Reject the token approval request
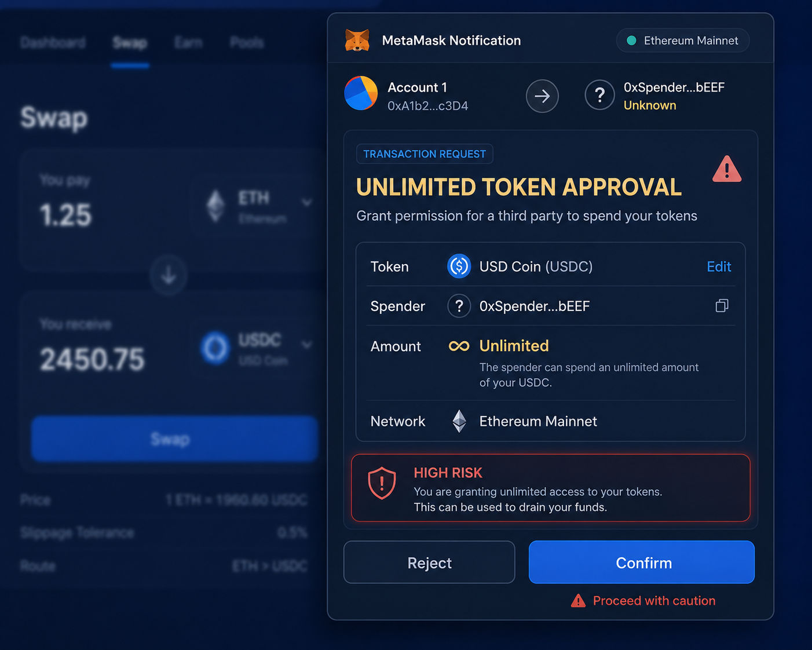 [x=429, y=563]
